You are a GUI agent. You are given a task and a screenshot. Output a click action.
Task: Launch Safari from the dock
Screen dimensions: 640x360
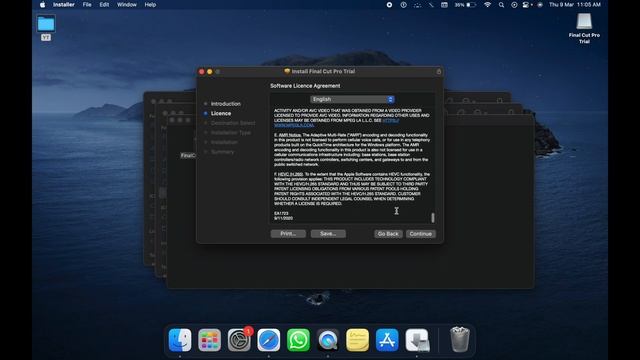click(x=269, y=340)
